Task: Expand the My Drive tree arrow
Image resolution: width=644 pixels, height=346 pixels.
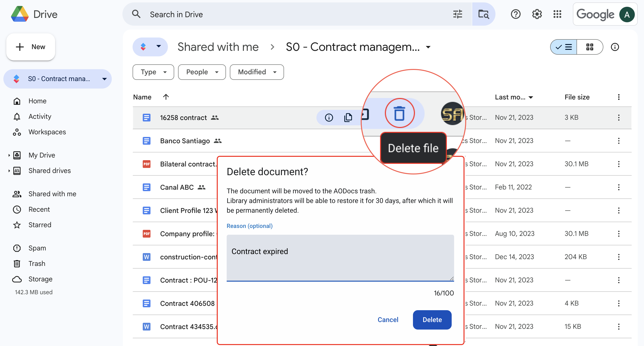Action: [x=9, y=155]
